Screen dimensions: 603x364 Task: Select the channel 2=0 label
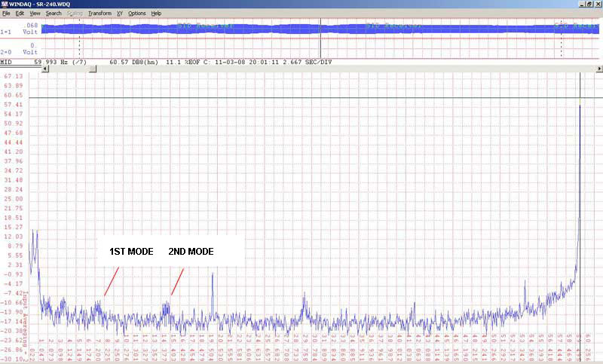click(6, 52)
